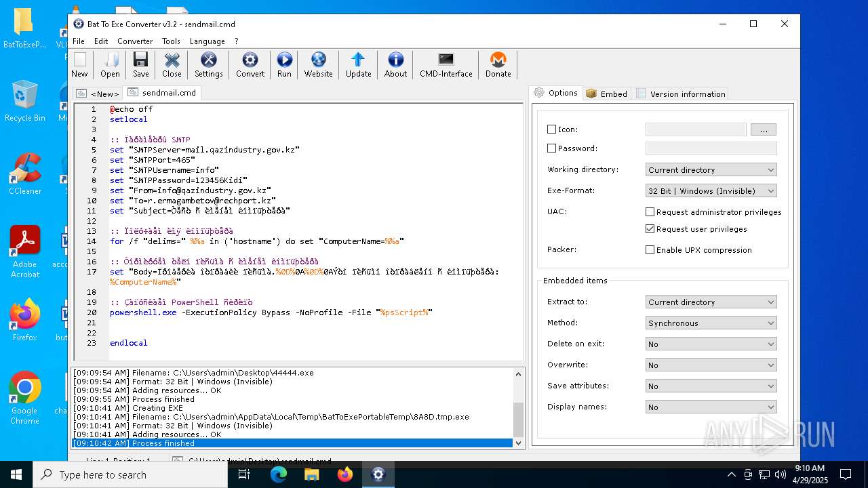
Task: Open Microsoft Edge from the taskbar
Action: click(279, 474)
